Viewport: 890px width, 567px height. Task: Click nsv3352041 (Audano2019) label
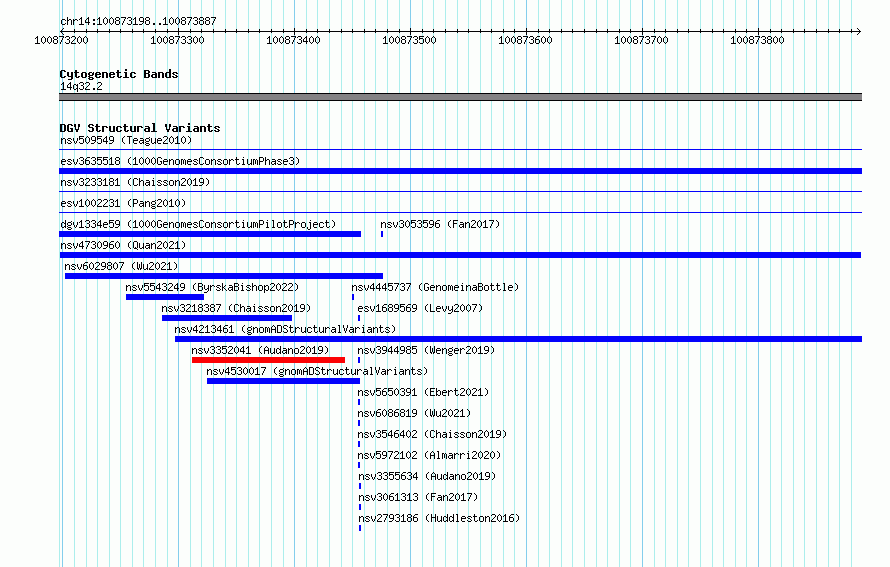tap(260, 350)
